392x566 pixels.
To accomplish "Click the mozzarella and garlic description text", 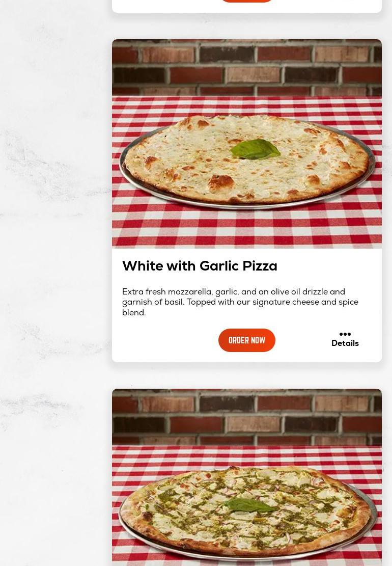I will 240,302.
